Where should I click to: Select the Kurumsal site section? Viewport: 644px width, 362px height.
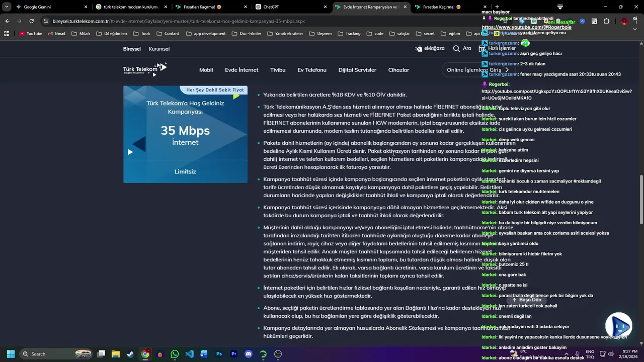click(x=159, y=49)
